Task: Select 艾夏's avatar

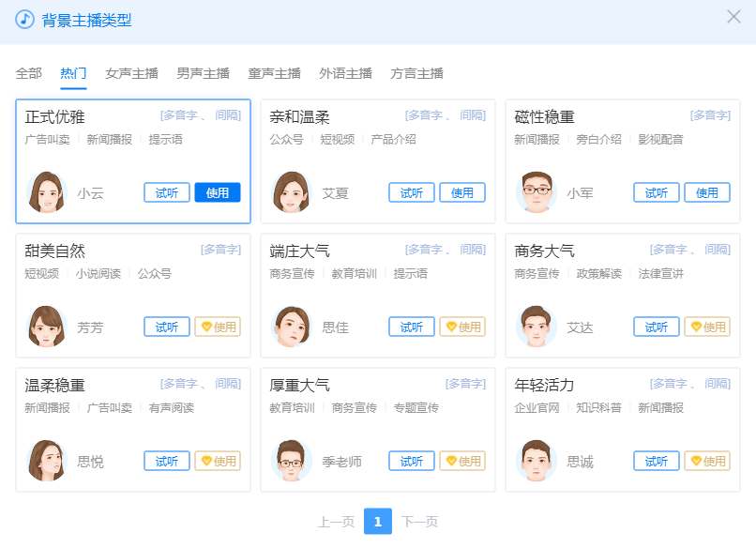Action: pos(291,192)
